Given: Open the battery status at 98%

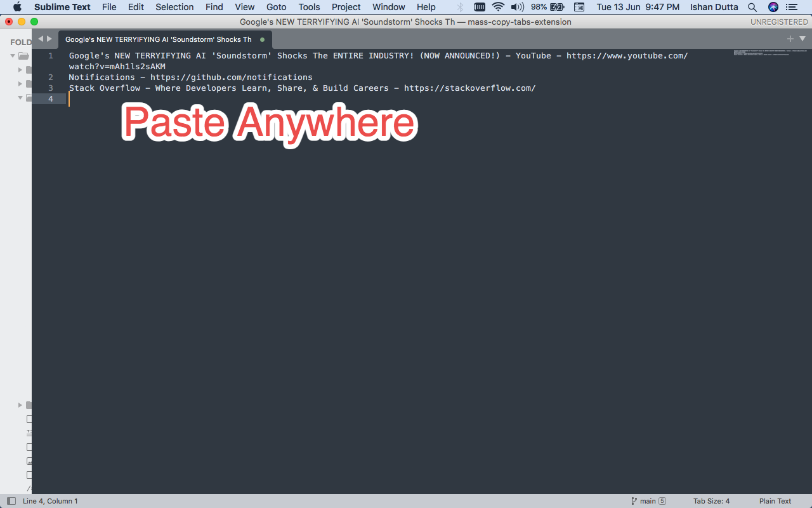Looking at the screenshot, I should (547, 7).
